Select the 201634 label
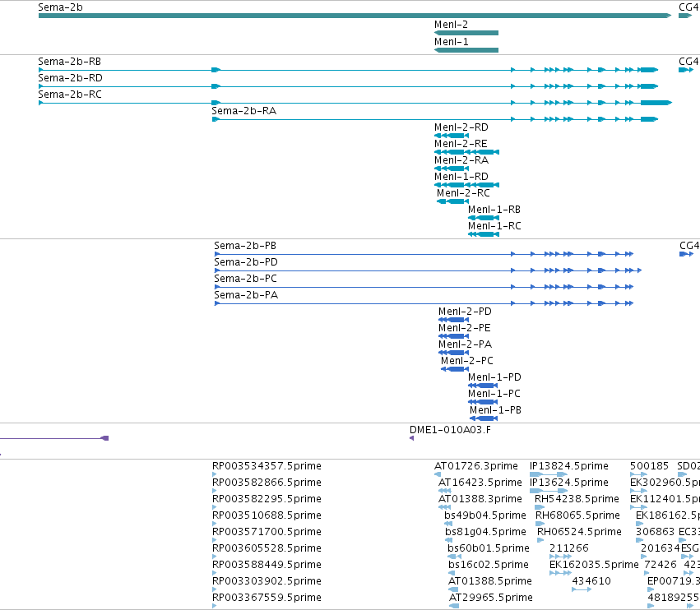 pos(660,548)
